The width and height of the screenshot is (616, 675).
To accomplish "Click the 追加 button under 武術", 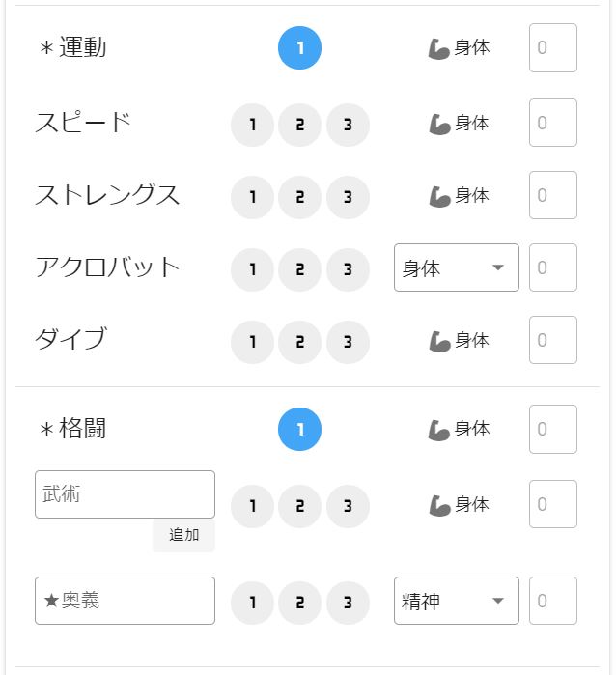I will 183,535.
